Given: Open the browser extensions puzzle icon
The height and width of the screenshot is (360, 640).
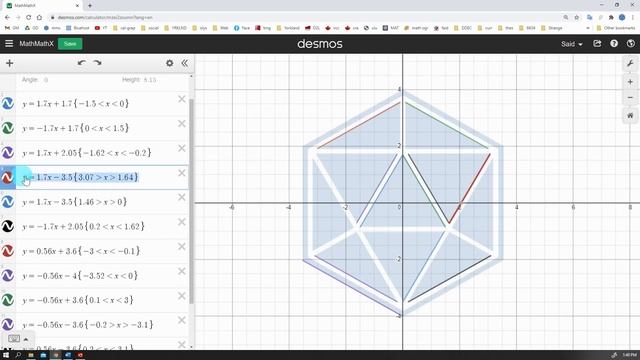Looking at the screenshot, I should 611,18.
